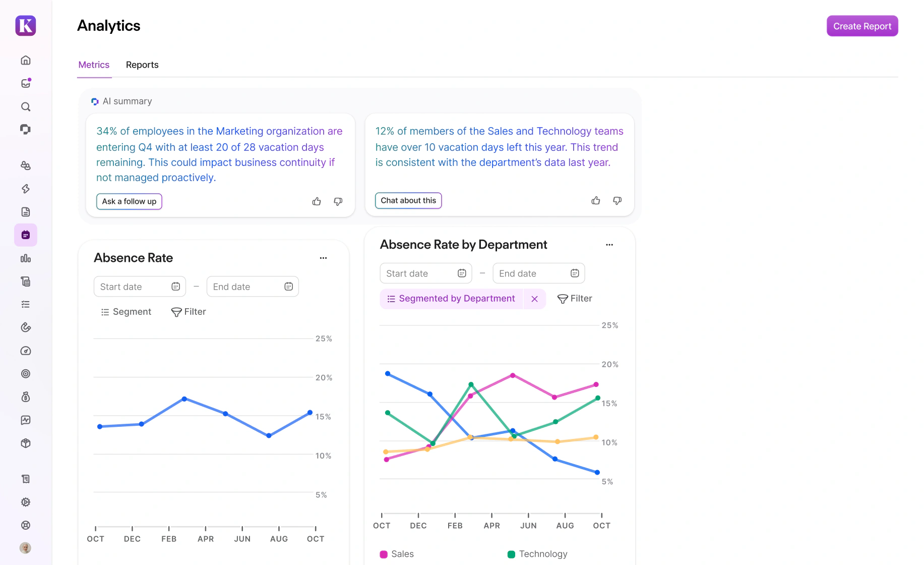The height and width of the screenshot is (565, 924).
Task: Click the Absence Rate End date field
Action: (253, 287)
